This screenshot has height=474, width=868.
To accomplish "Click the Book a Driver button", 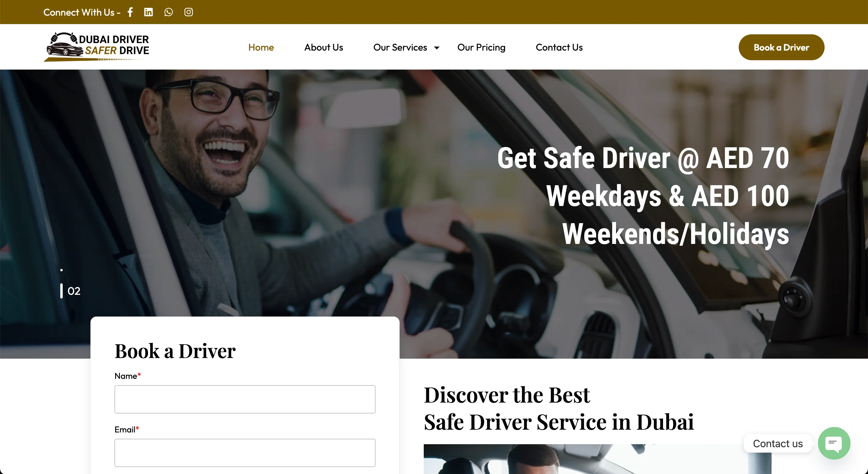I will click(x=782, y=48).
